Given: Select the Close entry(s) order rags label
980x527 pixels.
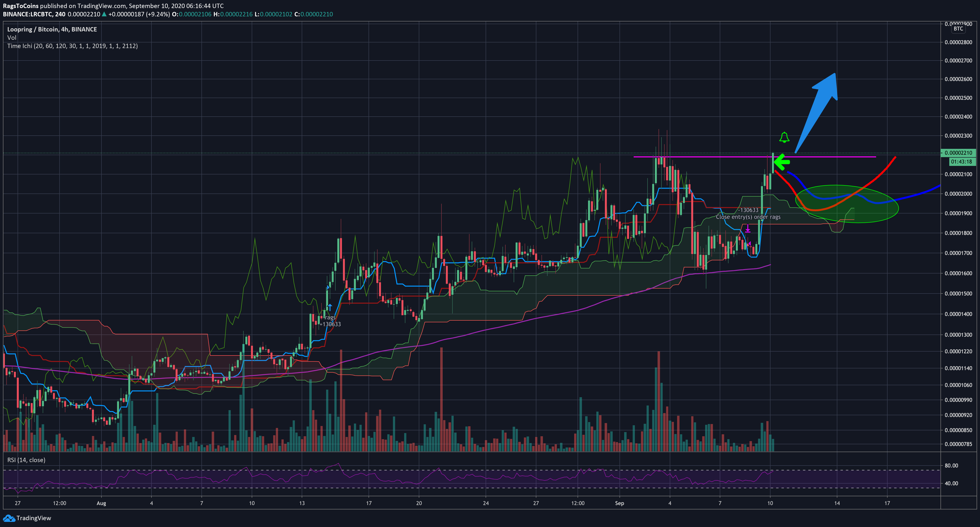Looking at the screenshot, I should click(x=748, y=217).
